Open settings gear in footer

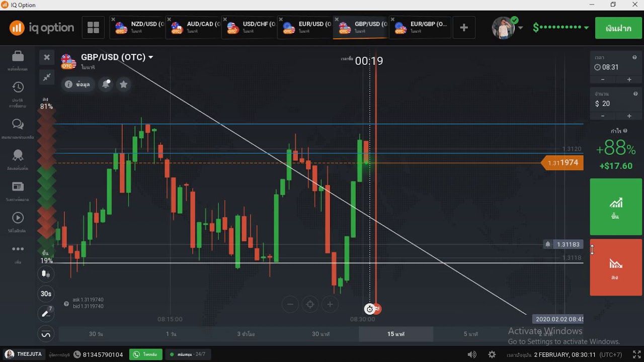[x=492, y=354]
